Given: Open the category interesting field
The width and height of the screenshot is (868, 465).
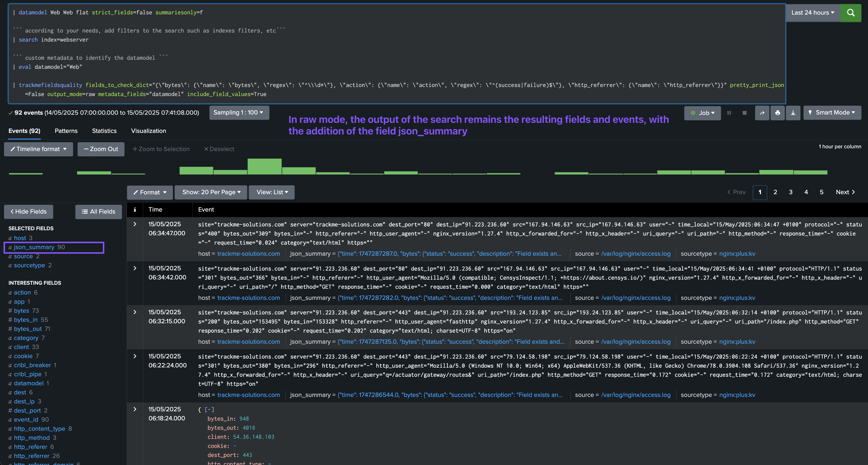Looking at the screenshot, I should point(26,338).
